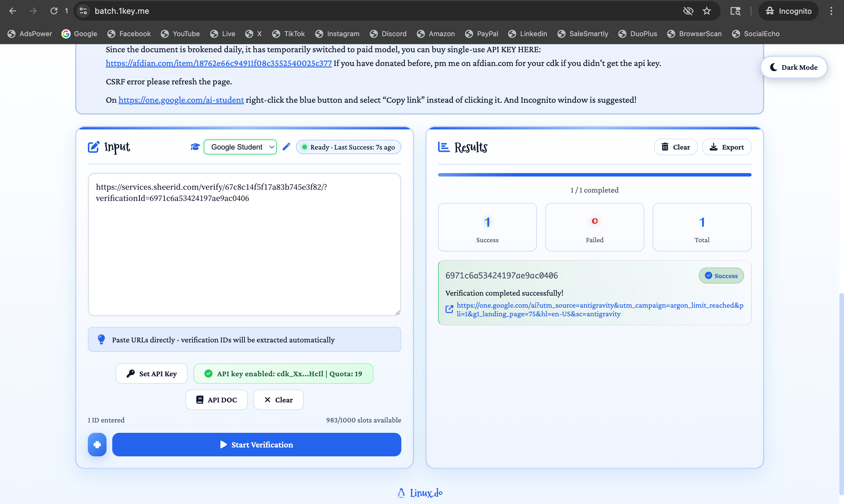Click the graduation cap icon by the dropdown
The height and width of the screenshot is (504, 844).
coord(195,147)
